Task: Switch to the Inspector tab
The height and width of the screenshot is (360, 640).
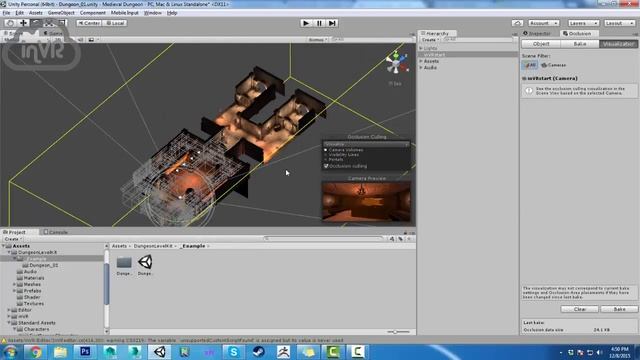Action: pyautogui.click(x=538, y=33)
